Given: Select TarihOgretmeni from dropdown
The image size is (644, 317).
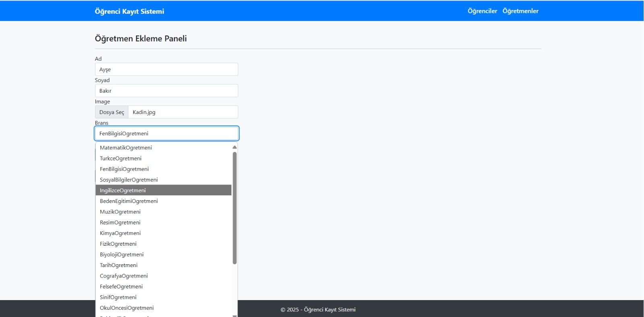Looking at the screenshot, I should pos(119,265).
